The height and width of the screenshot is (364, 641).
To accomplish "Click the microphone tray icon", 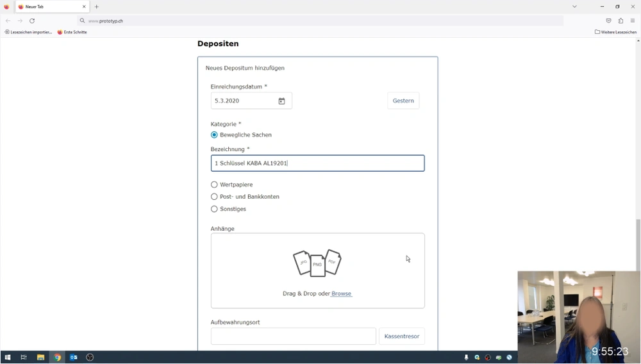I will (466, 358).
